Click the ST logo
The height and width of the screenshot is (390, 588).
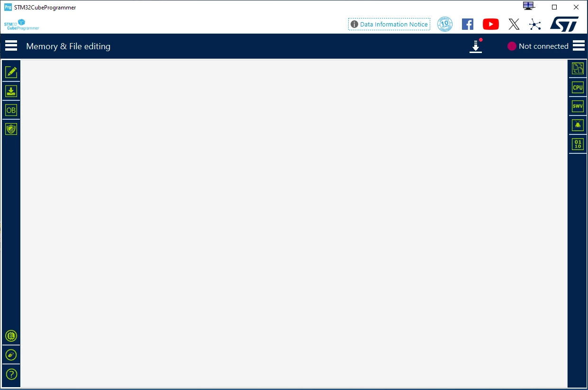[564, 24]
